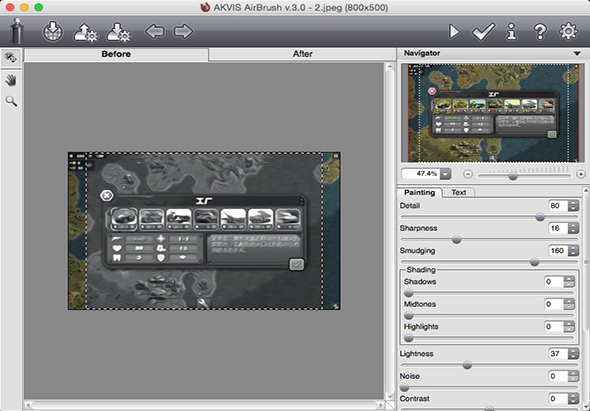Screen dimensions: 590x411
Task: Step the Detail value spinner
Action: [573, 206]
